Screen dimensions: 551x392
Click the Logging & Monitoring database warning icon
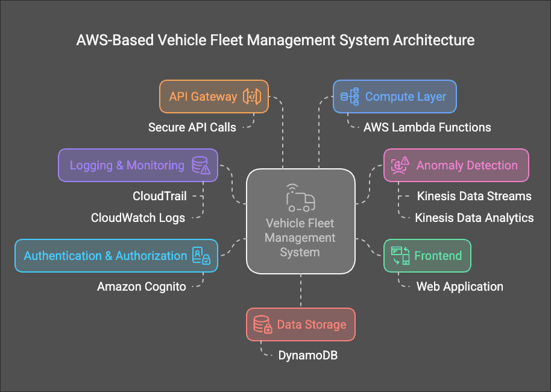(x=201, y=165)
